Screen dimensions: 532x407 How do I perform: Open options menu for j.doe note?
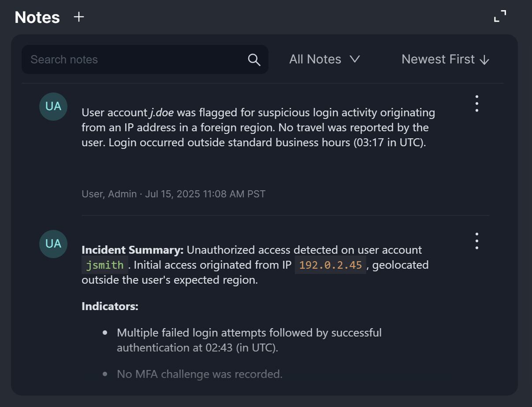pyautogui.click(x=476, y=104)
